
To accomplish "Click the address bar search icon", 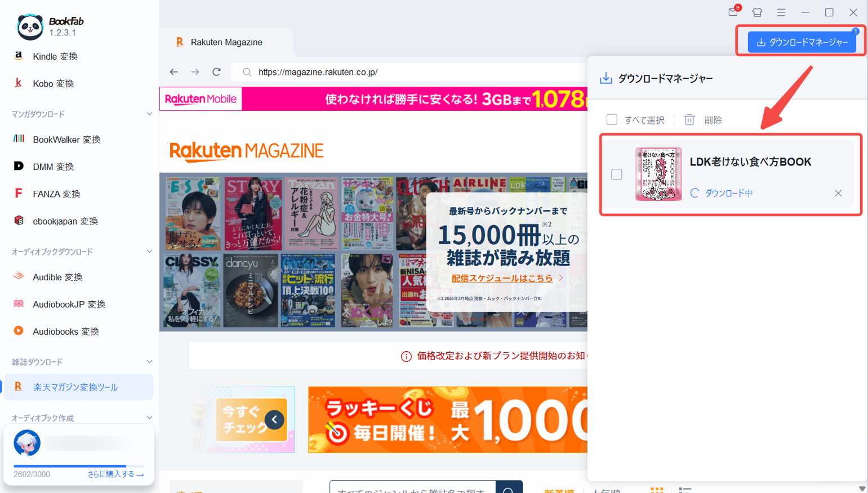I will 247,72.
